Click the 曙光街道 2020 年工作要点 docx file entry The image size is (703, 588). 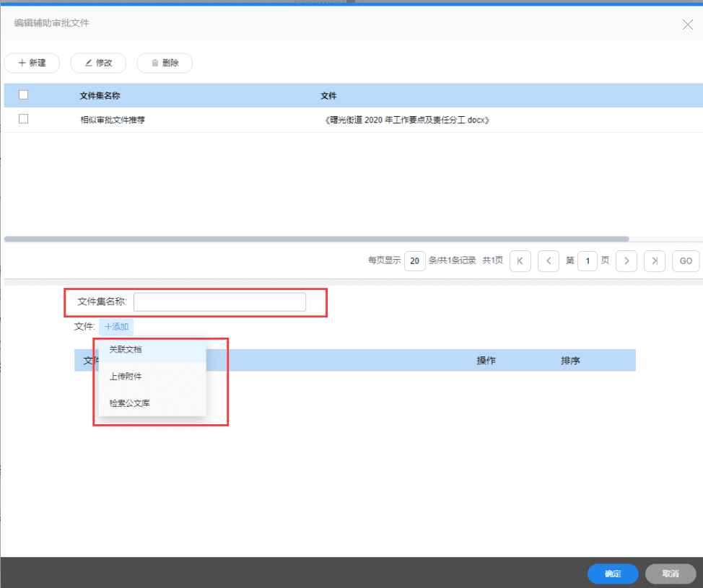[x=406, y=120]
